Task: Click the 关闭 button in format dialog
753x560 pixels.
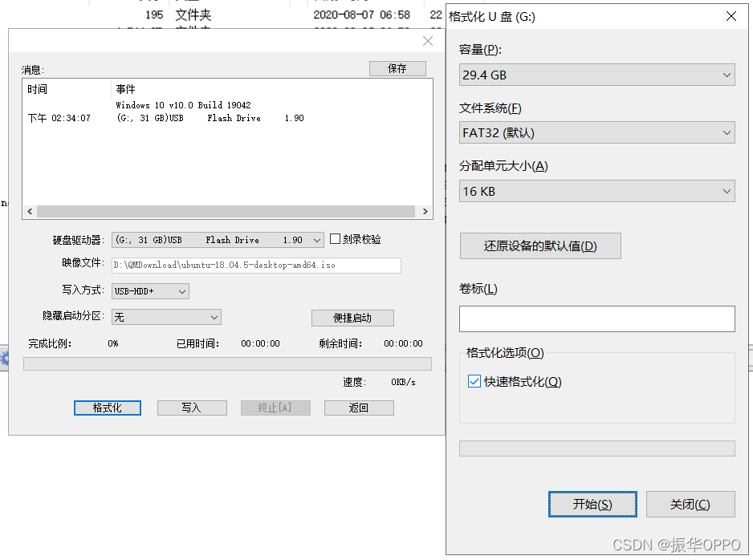Action: click(x=690, y=504)
